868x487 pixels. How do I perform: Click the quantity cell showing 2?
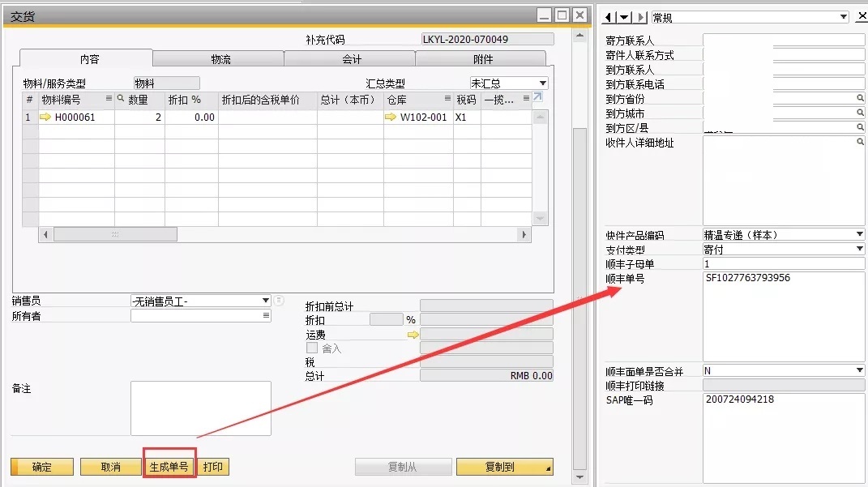point(139,117)
